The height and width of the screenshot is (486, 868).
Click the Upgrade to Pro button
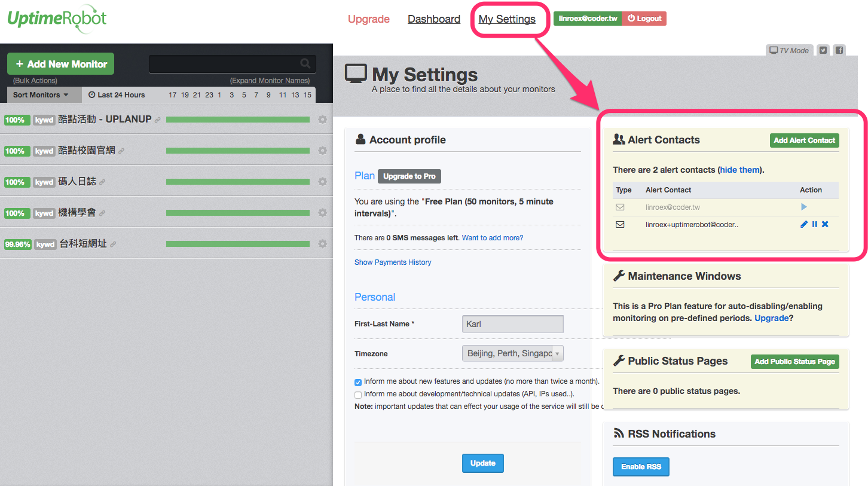coord(409,176)
